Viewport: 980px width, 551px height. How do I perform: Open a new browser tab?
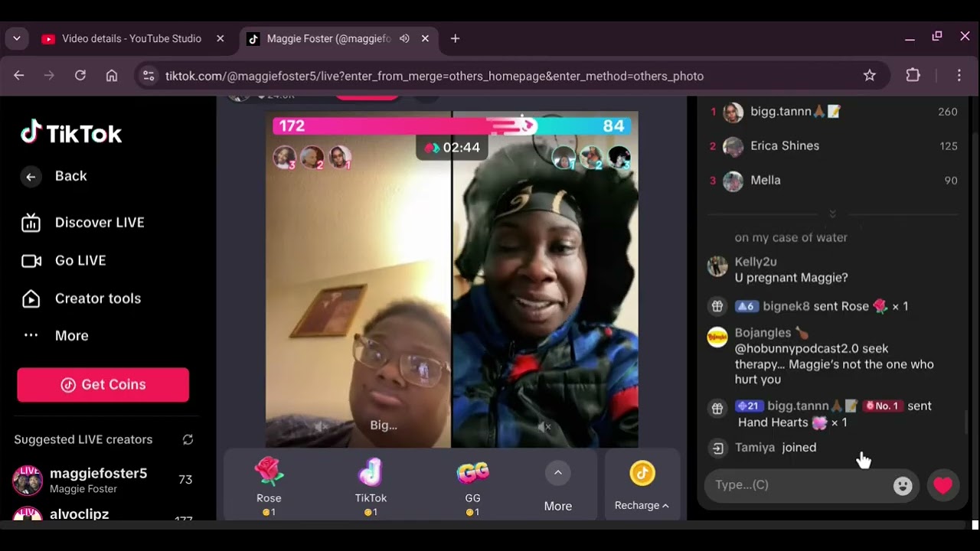[x=455, y=38]
